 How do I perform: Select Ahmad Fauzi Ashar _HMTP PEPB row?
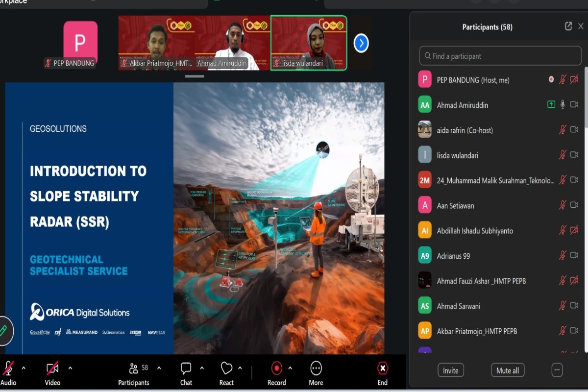point(499,281)
